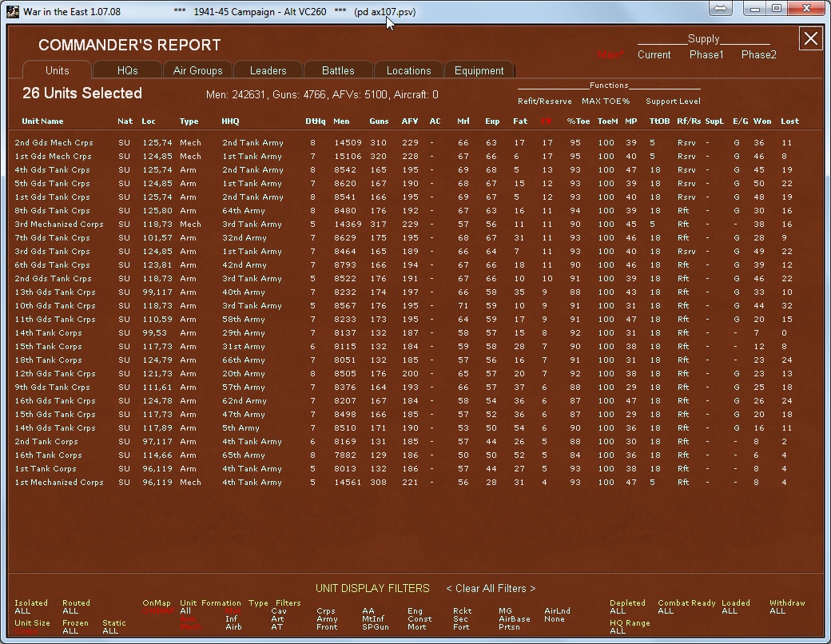Toggle the Frozen filter value ALL
This screenshot has height=644, width=831.
click(70, 631)
